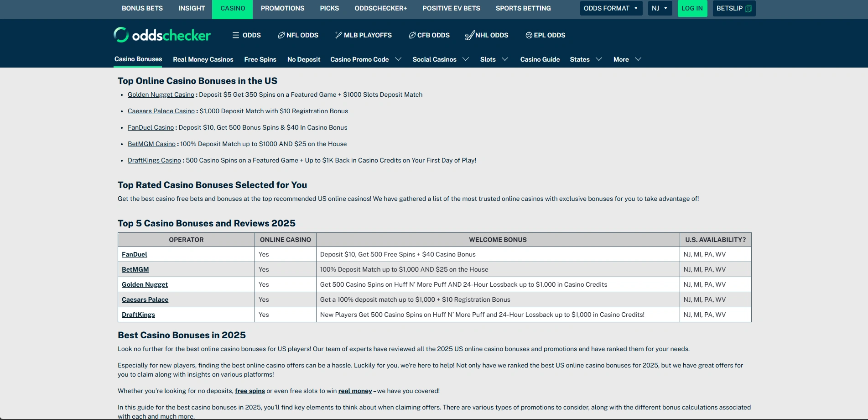Click the football icon beside NFL ODDS

(281, 35)
